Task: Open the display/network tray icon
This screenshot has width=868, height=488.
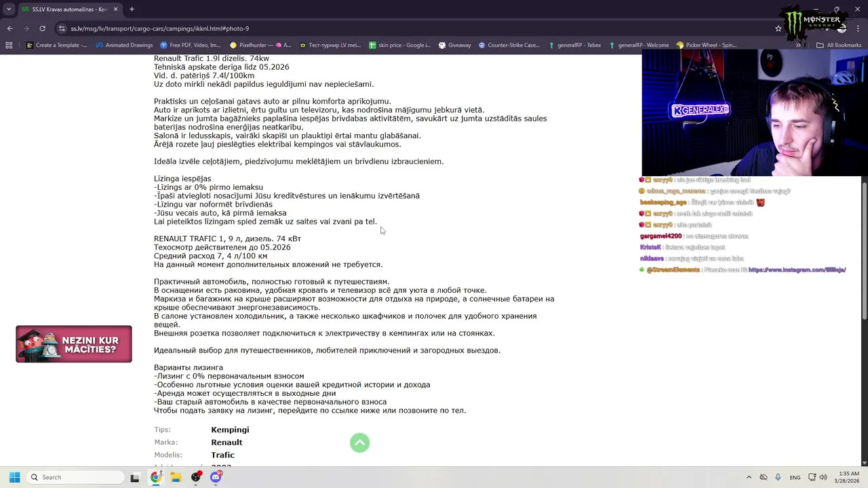Action: tap(812, 477)
